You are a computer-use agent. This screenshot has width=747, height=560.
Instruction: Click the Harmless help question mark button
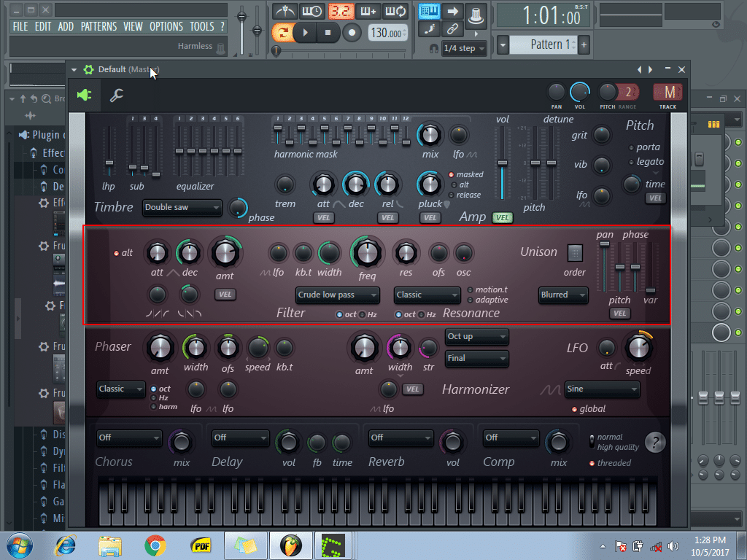tap(655, 443)
